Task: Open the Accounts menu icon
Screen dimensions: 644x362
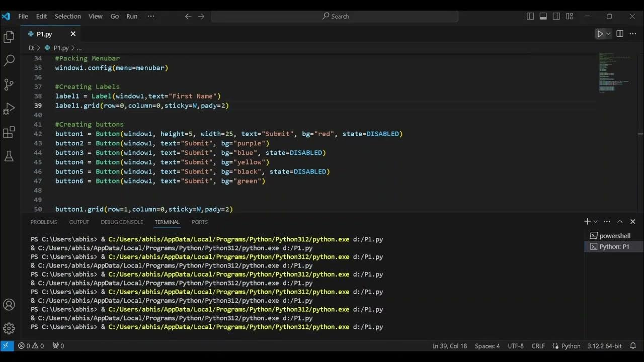Action: coord(9,304)
